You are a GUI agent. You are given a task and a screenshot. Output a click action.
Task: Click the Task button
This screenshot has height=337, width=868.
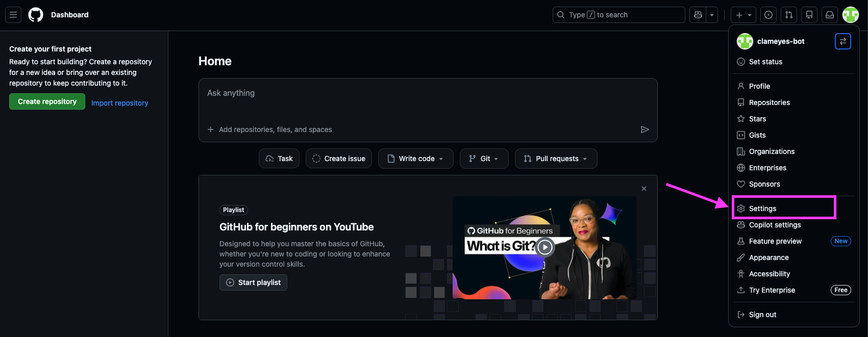click(279, 159)
